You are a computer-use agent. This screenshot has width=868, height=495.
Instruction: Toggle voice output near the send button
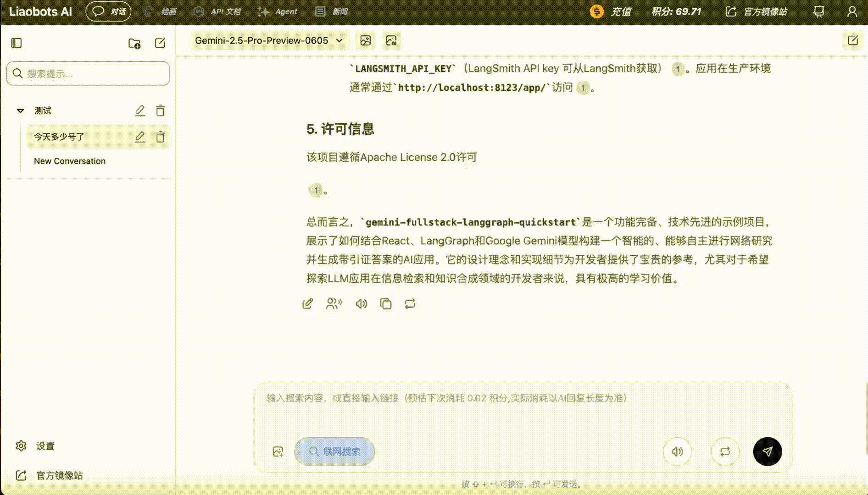(677, 451)
